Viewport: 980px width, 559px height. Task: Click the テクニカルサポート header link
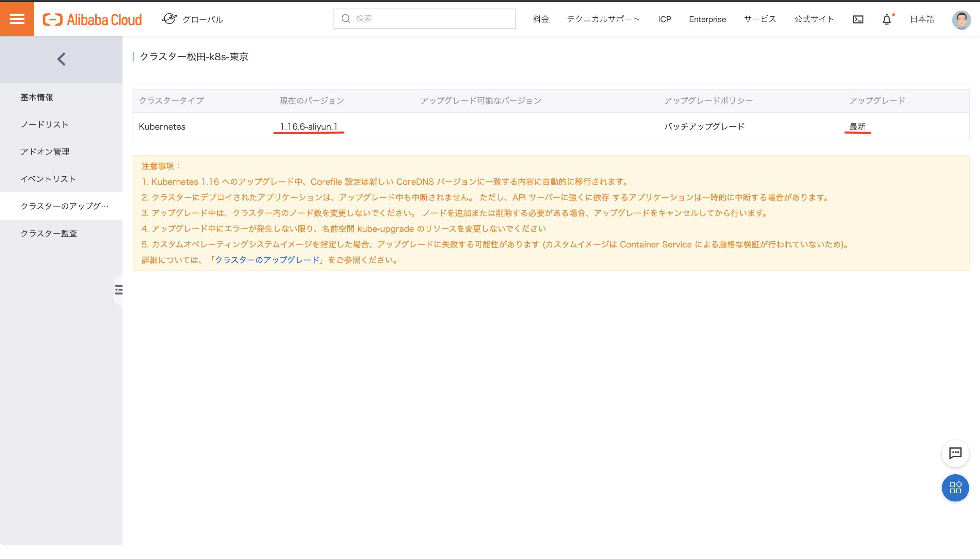[x=603, y=19]
